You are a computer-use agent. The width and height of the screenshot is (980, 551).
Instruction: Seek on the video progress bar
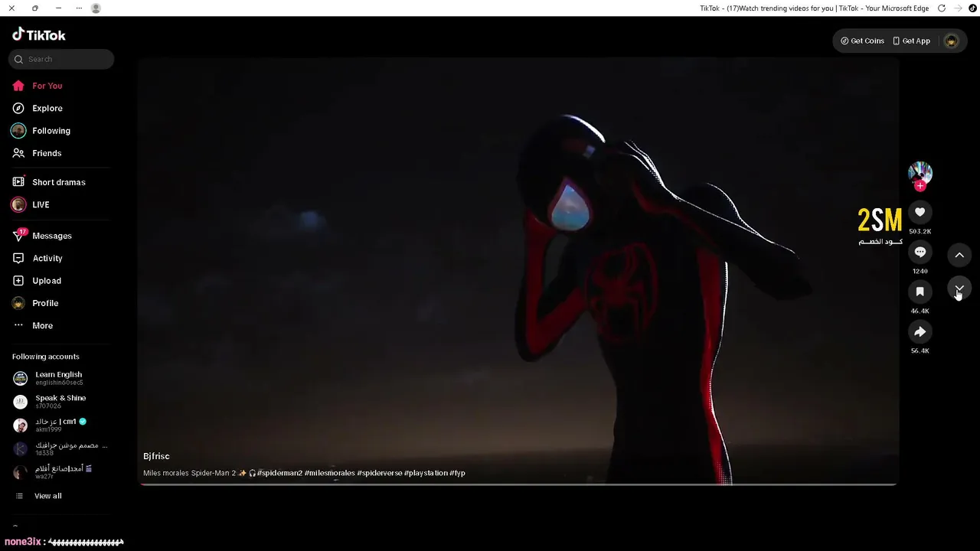coord(518,484)
